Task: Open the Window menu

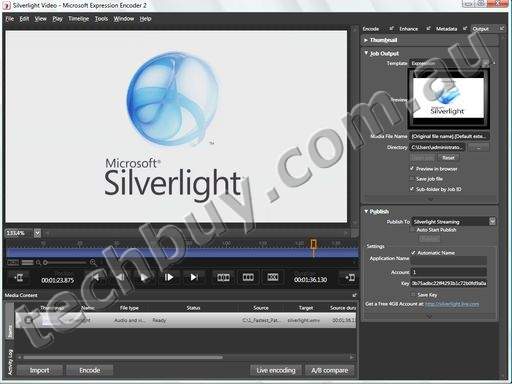Action: pos(124,19)
